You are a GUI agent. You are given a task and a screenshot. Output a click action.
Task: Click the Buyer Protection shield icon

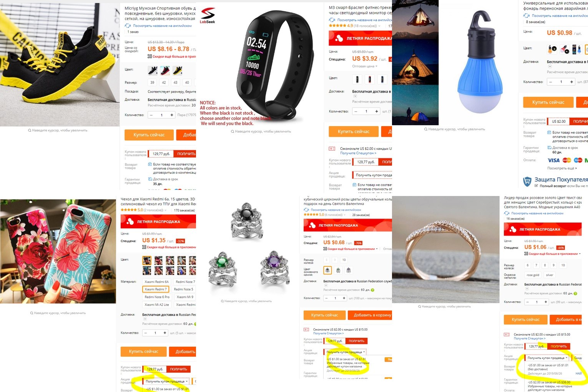(527, 181)
